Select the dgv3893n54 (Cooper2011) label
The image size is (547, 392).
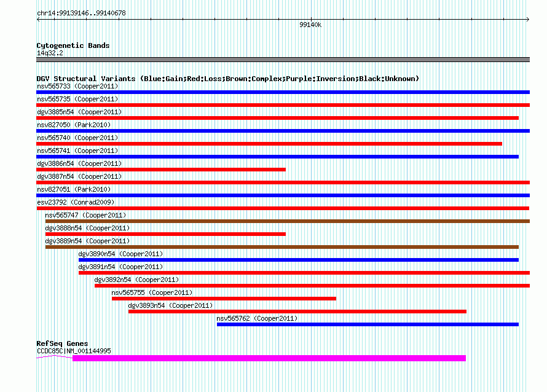[170, 305]
